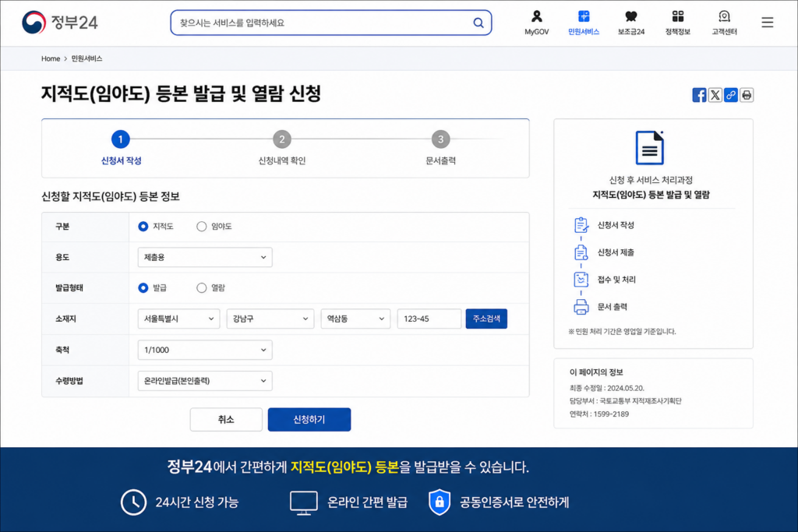Select 열람 radio button
Image resolution: width=798 pixels, height=532 pixels.
coord(202,288)
